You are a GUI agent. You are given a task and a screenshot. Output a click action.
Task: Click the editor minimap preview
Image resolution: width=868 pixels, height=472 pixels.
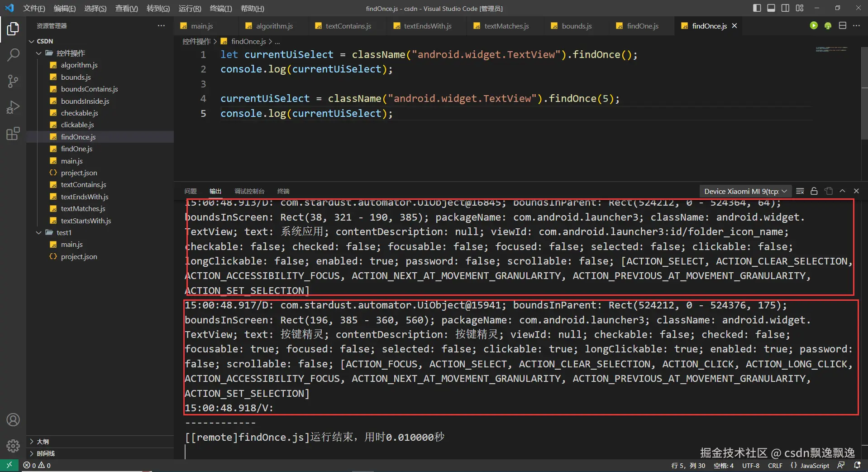831,49
